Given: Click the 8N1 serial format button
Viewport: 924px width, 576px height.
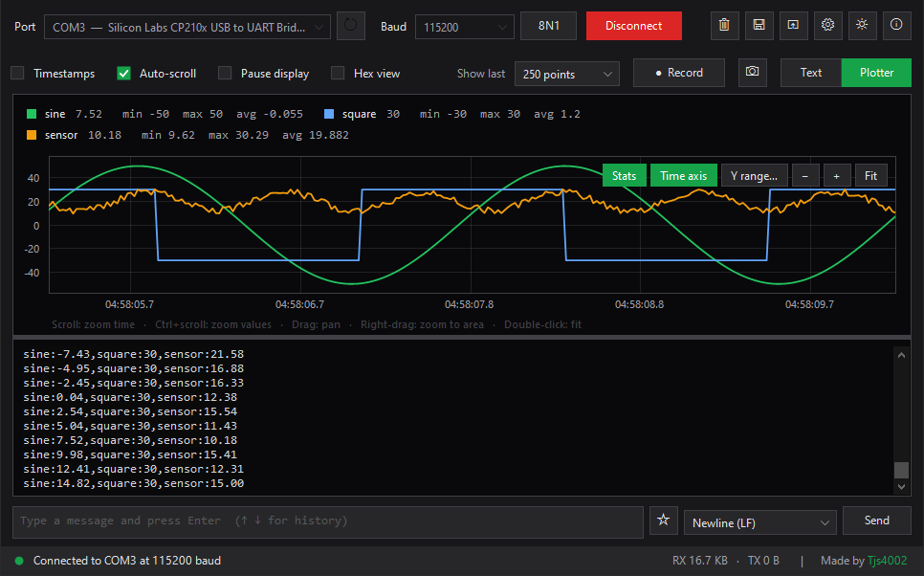Looking at the screenshot, I should [549, 26].
